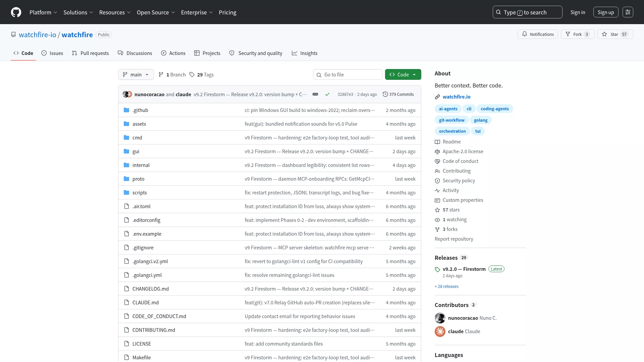This screenshot has width=644, height=362.
Task: Select the ai-agents topic tag
Action: [448, 109]
